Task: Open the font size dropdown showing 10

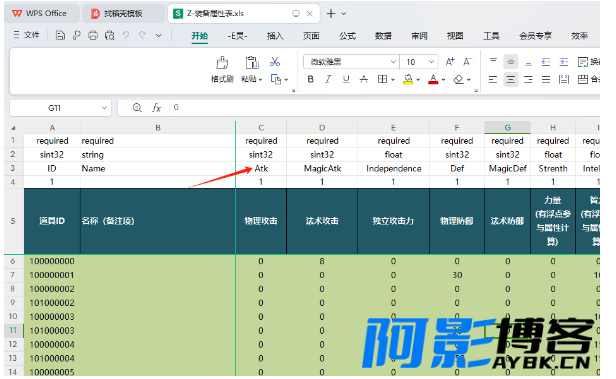Action: coord(431,62)
